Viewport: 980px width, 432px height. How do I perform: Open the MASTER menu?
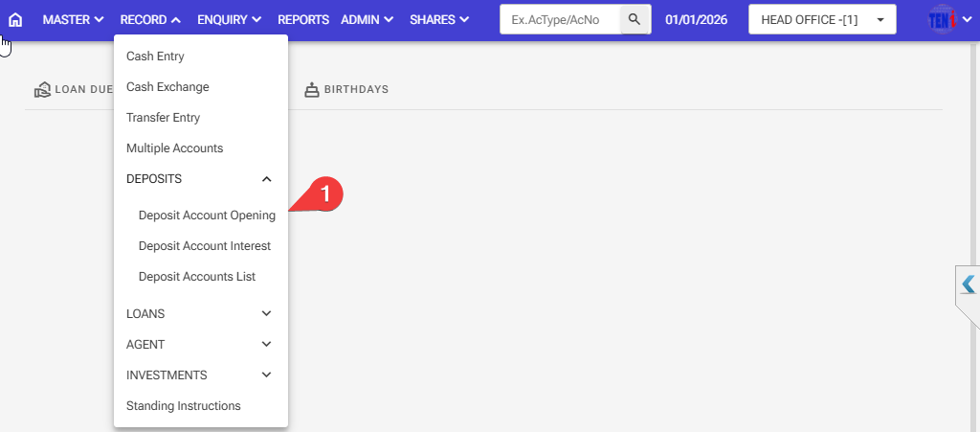point(73,19)
